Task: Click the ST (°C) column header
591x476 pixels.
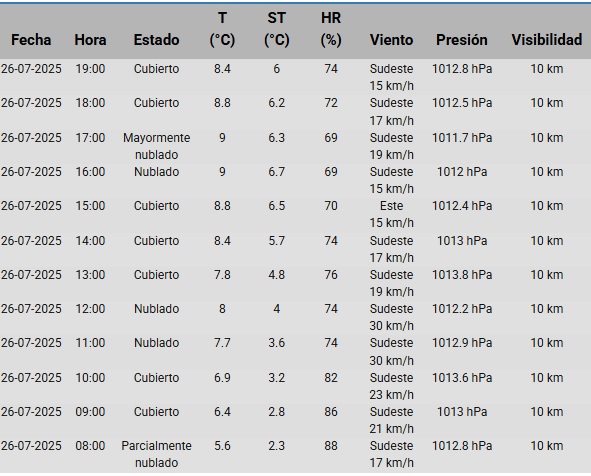Action: pos(277,29)
